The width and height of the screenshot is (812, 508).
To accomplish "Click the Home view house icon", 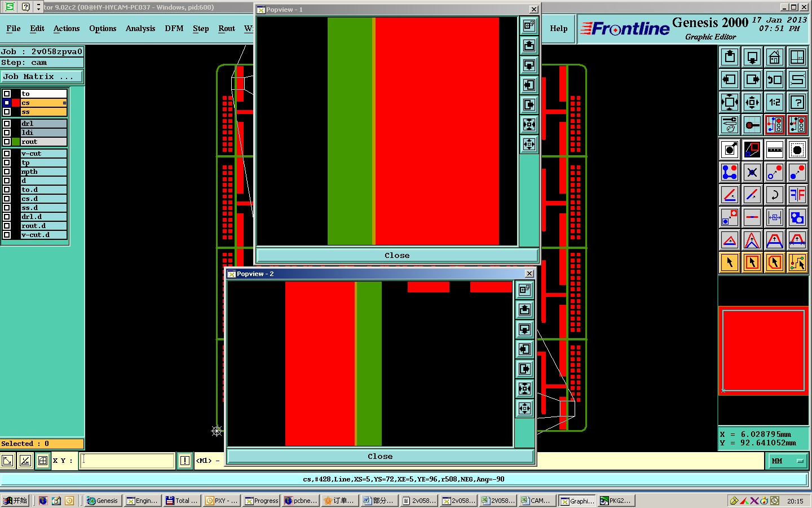I will point(775,57).
